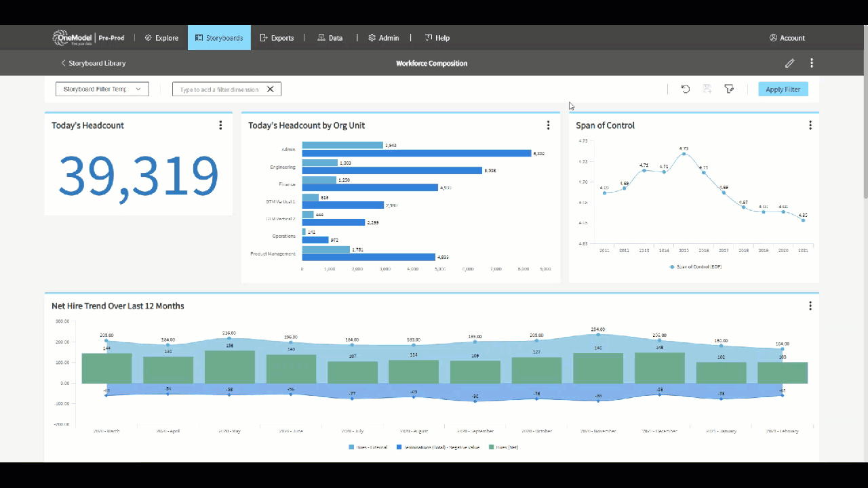Open Today's Headcount tile kebab menu
The width and height of the screenshot is (868, 488).
220,125
